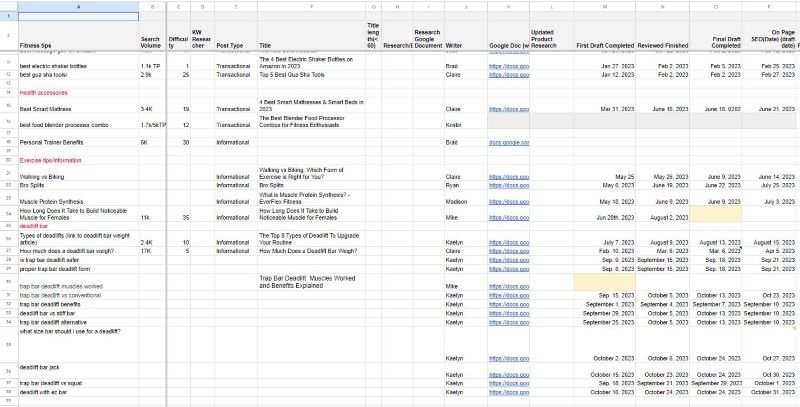Viewport: 800px width, 407px height.
Task: Select the 'best electric shaker bottles' cell
Action: [x=79, y=63]
